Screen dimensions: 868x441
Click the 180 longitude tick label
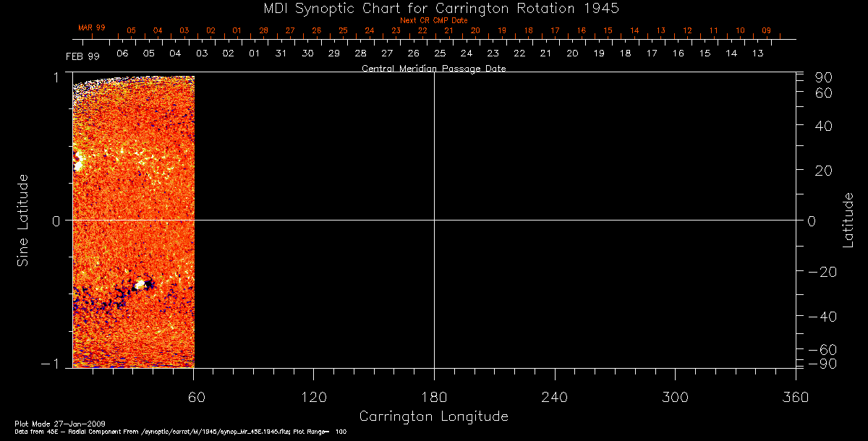(x=434, y=396)
